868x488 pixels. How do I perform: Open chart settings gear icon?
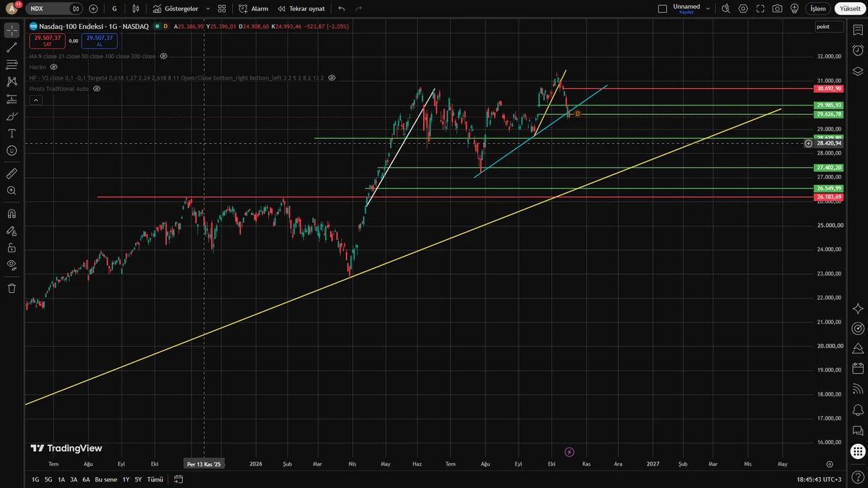click(x=743, y=9)
